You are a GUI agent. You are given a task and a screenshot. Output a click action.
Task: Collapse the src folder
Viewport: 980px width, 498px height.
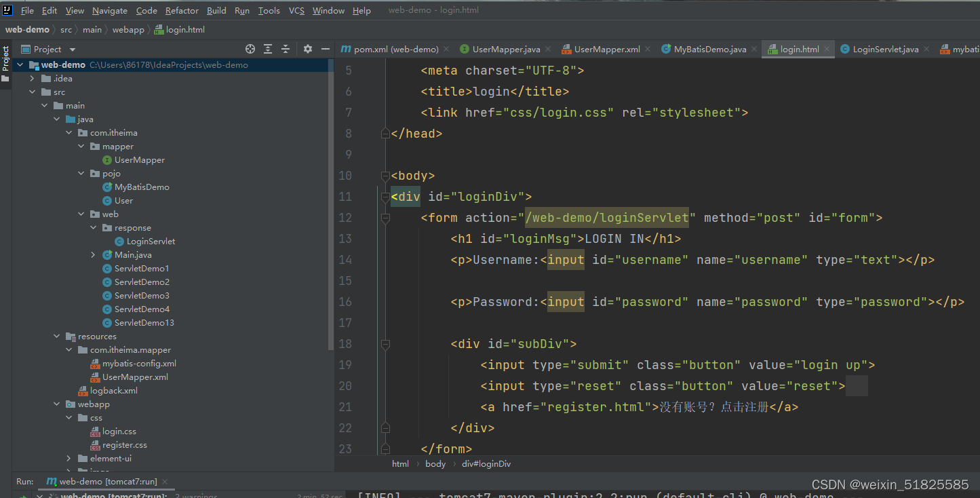point(32,92)
